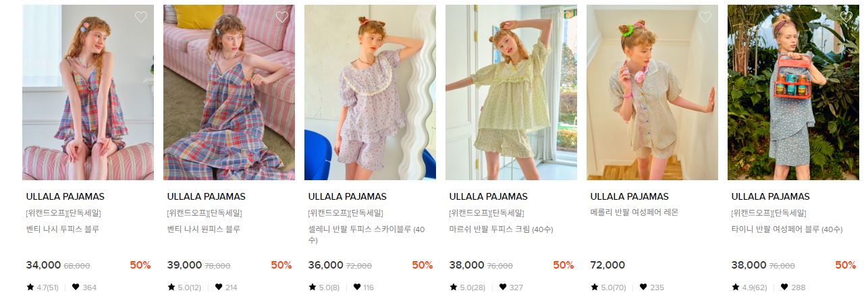Click likes heart showing 327
The height and width of the screenshot is (303, 868).
pyautogui.click(x=503, y=287)
